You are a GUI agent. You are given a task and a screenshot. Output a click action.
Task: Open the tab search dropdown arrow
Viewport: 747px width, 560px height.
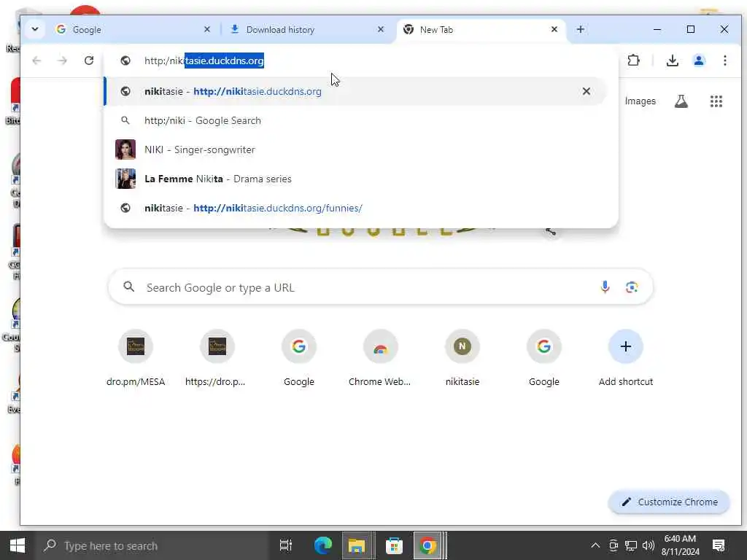coord(35,29)
